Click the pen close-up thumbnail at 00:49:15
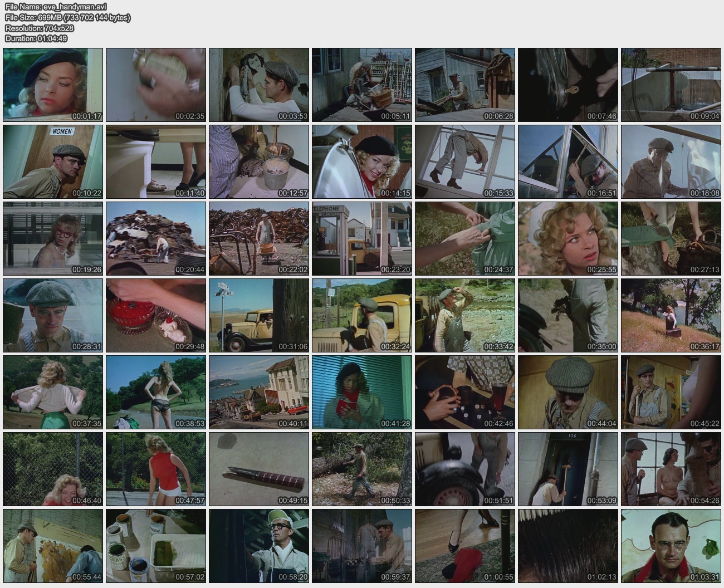This screenshot has width=724, height=588. click(259, 469)
